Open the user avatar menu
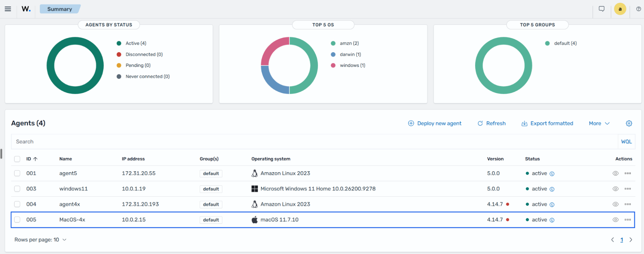Viewport: 644px width, 254px height. coord(620,9)
